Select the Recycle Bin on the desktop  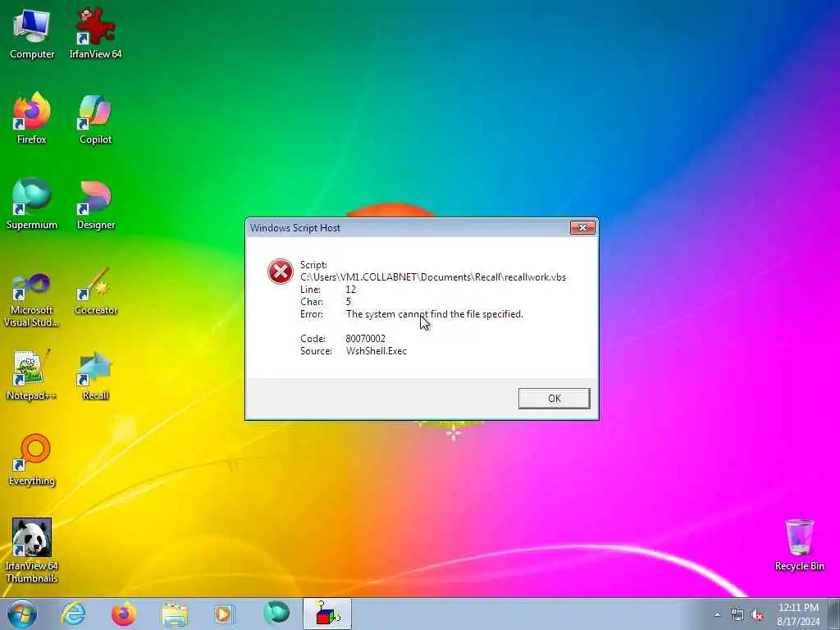799,545
